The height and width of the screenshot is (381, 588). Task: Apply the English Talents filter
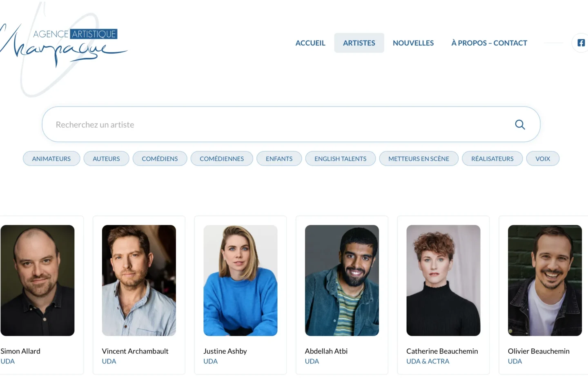(340, 159)
